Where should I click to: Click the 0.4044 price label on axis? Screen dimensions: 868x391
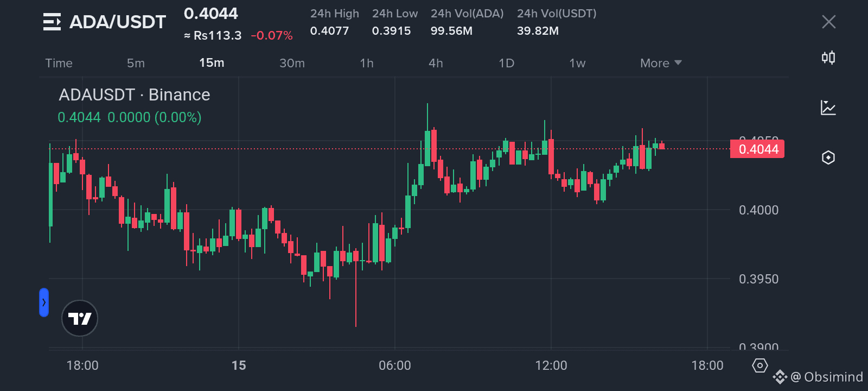[757, 149]
